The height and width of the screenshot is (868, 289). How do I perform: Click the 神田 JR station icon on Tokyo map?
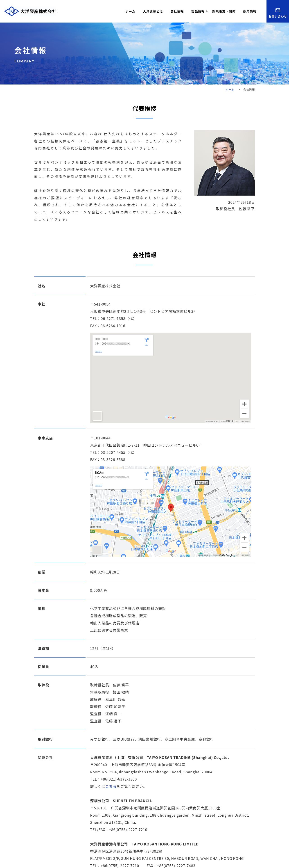pyautogui.click(x=158, y=496)
